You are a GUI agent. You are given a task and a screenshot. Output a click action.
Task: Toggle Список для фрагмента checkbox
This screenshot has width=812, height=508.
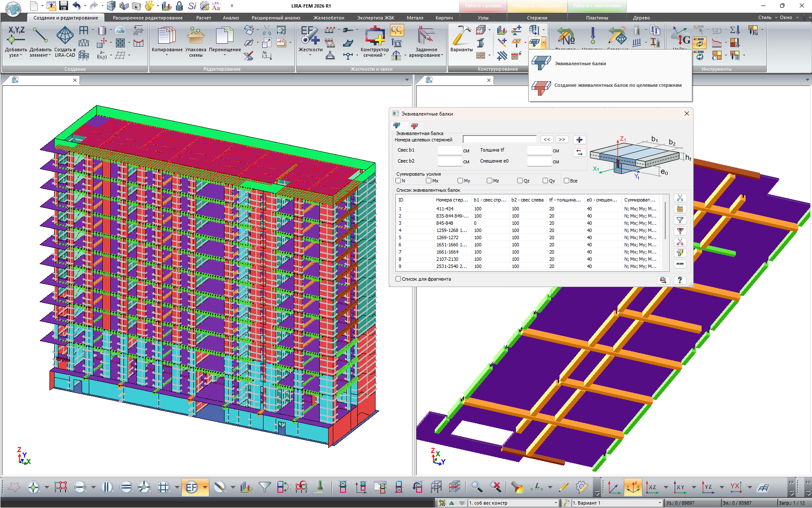[398, 279]
